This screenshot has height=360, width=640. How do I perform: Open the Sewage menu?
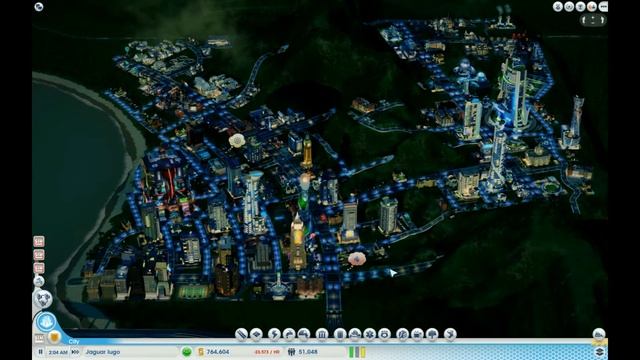point(304,334)
